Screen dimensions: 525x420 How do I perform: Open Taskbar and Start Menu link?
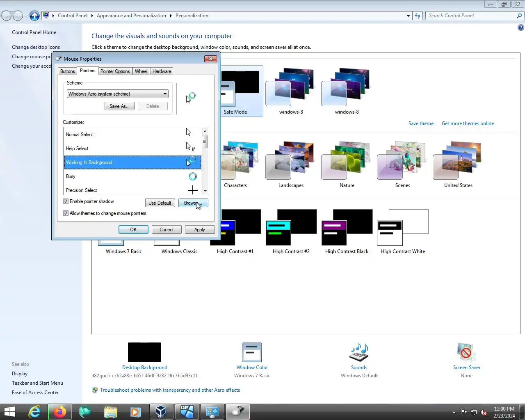click(x=37, y=383)
